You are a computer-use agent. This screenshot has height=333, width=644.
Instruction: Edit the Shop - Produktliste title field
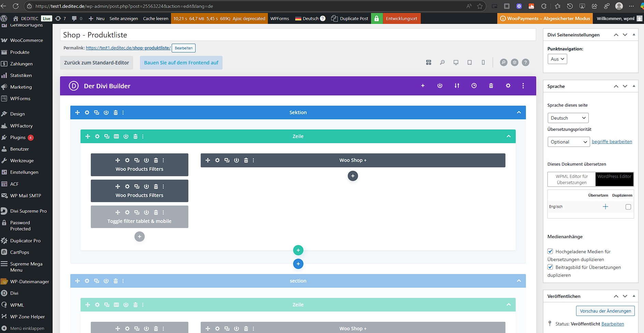pos(298,35)
